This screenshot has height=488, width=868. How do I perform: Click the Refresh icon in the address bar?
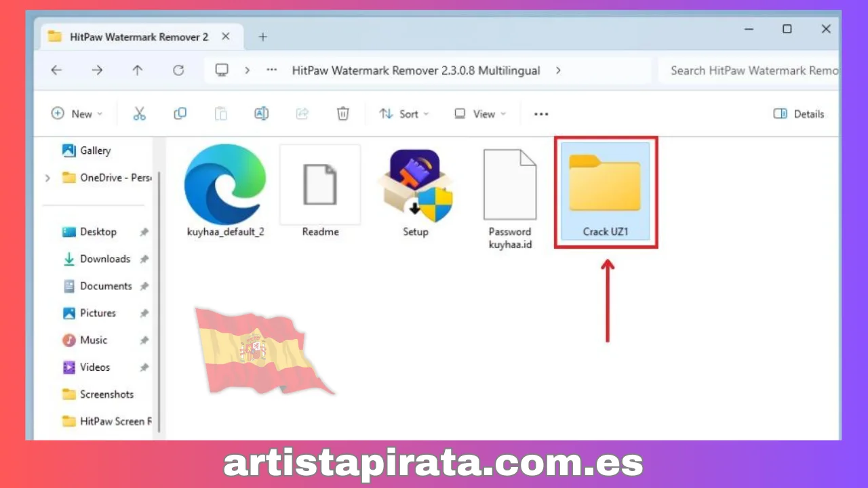coord(178,70)
